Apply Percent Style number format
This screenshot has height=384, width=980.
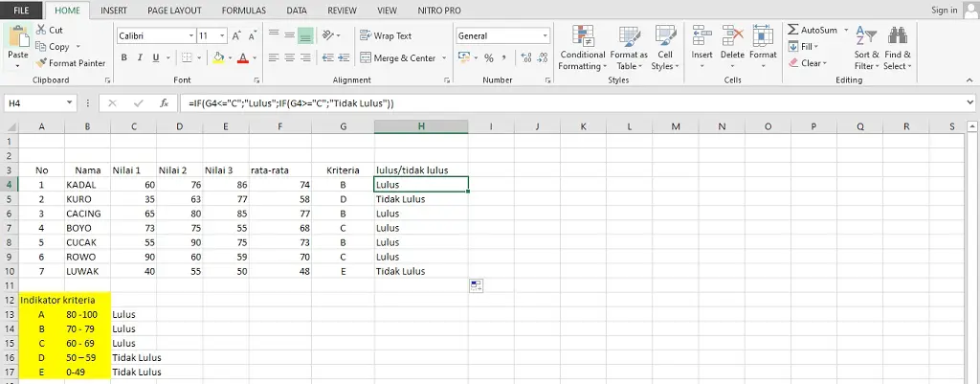489,57
